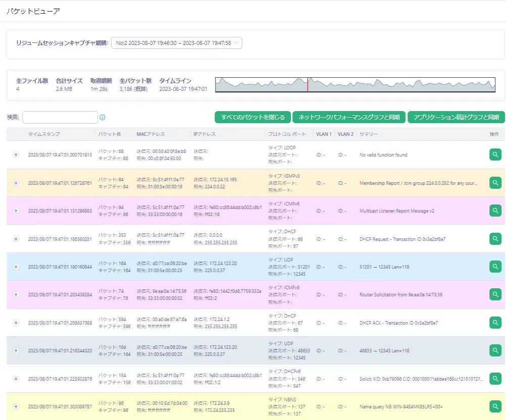This screenshot has height=420, width=506.
Task: Expand the NBNS Name query packet row
Action: pos(16,407)
